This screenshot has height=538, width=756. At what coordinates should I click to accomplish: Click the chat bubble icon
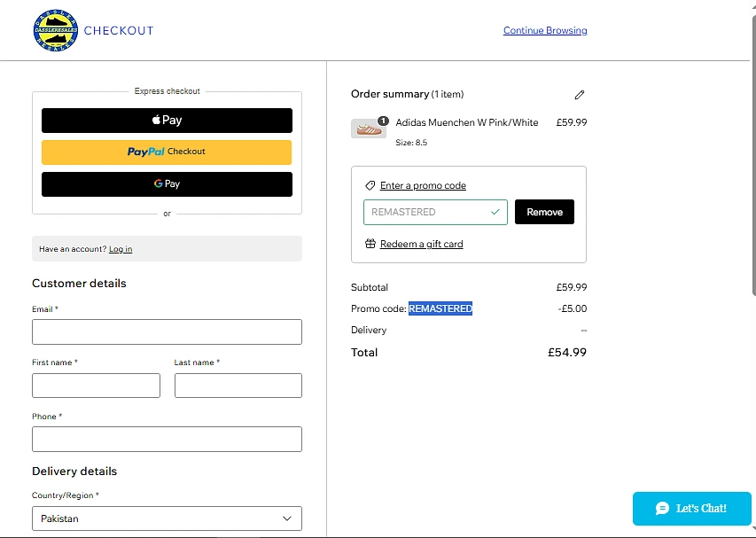(x=662, y=509)
